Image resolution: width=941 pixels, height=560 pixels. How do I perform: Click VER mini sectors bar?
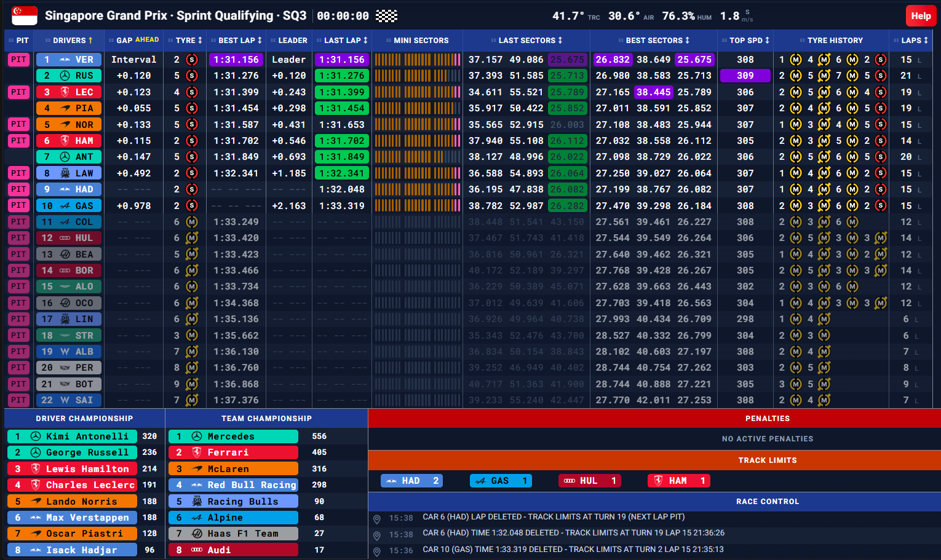[x=417, y=60]
